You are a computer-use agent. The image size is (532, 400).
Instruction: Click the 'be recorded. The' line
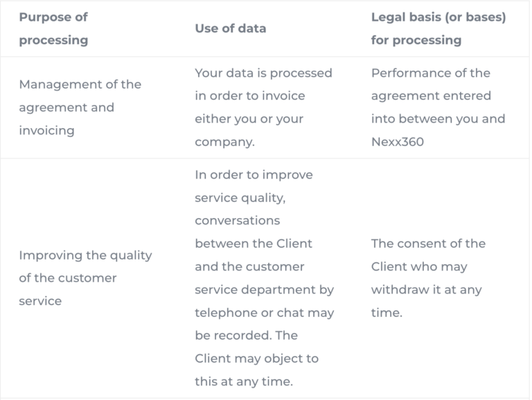[247, 335]
